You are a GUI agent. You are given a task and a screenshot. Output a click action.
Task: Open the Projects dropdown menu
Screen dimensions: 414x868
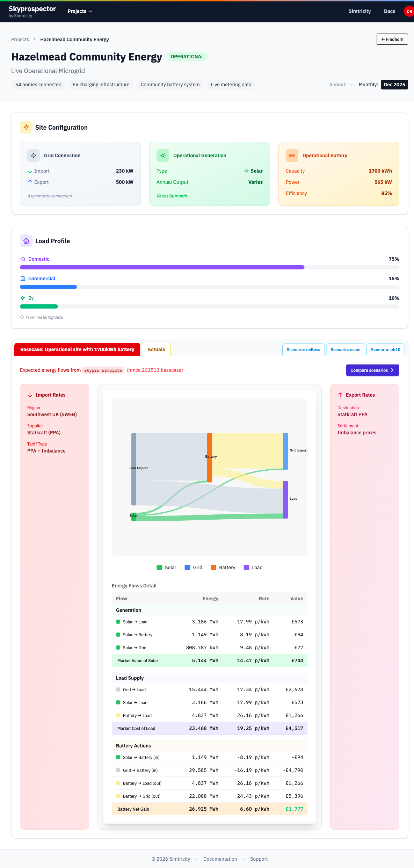[80, 11]
